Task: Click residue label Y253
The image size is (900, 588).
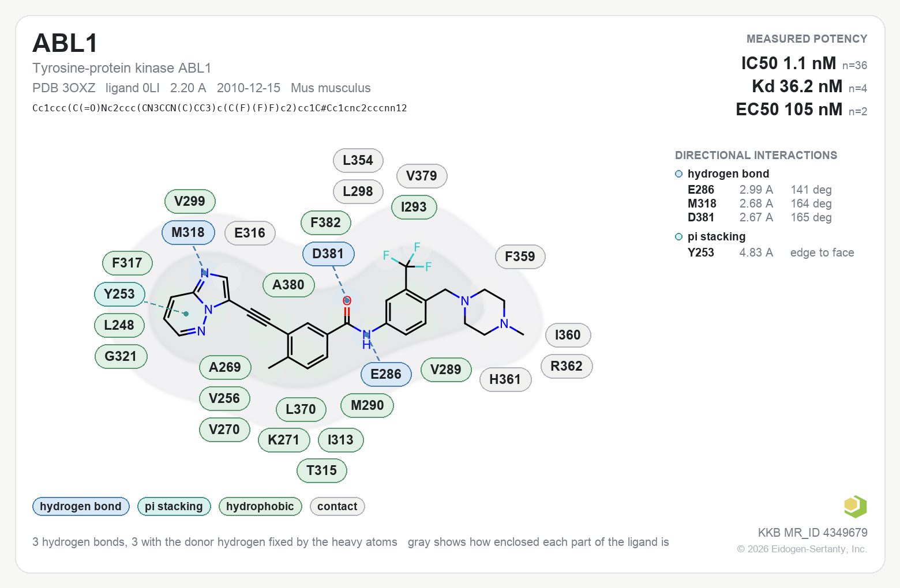Action: click(119, 294)
